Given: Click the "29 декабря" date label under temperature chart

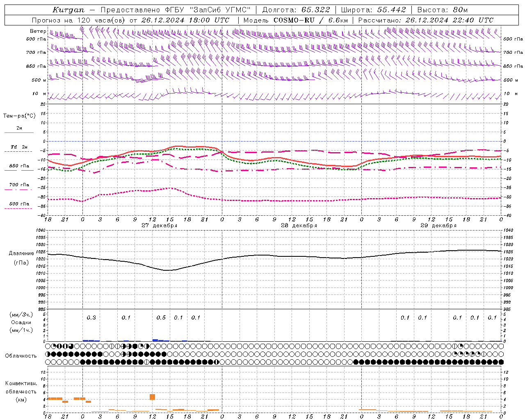Looking at the screenshot, I should point(438,226).
